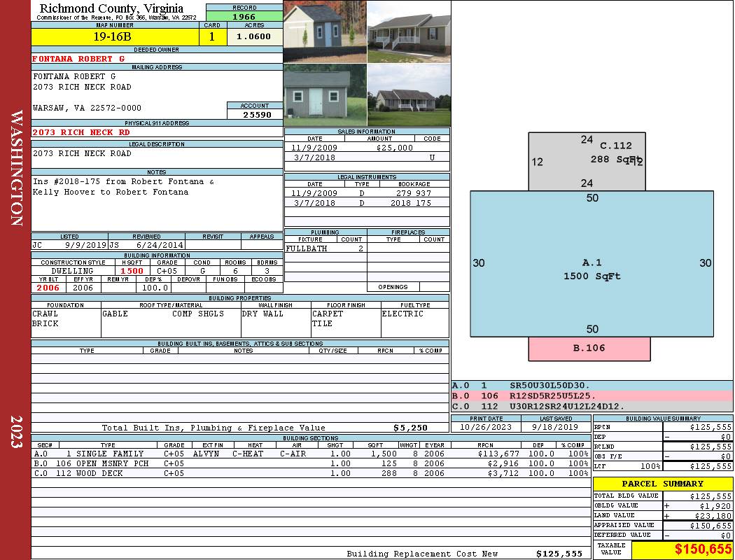This screenshot has width=735, height=560.
Task: Click account number 25590
Action: pos(257,114)
